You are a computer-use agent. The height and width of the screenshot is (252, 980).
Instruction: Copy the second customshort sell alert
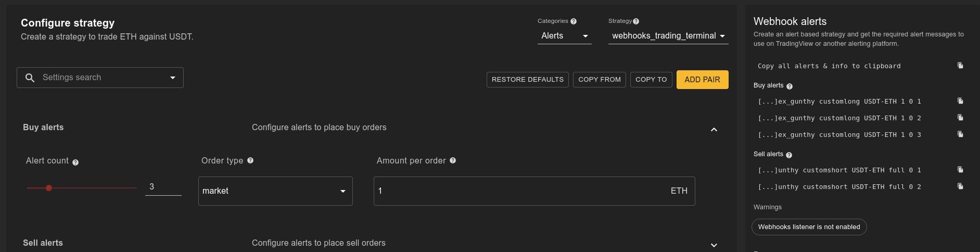[960, 186]
